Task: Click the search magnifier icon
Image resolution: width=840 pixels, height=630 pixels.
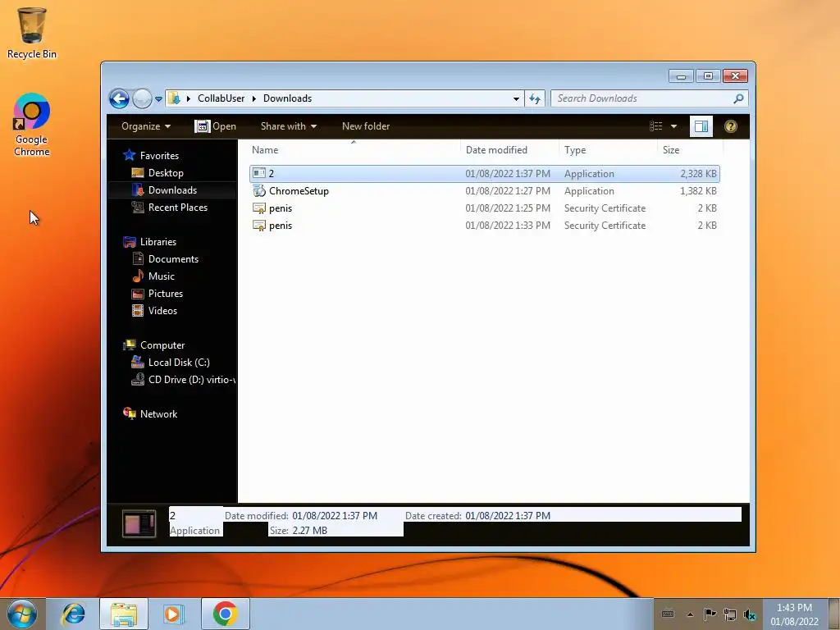Action: (739, 98)
